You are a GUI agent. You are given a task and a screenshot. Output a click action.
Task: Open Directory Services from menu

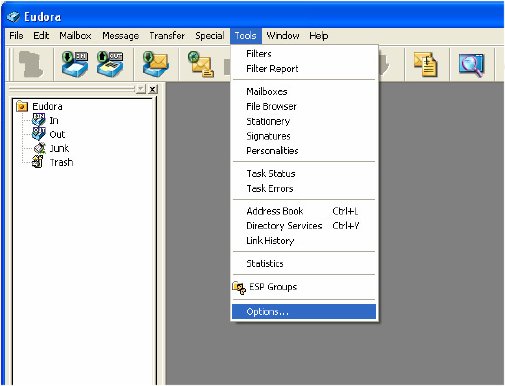click(x=304, y=226)
